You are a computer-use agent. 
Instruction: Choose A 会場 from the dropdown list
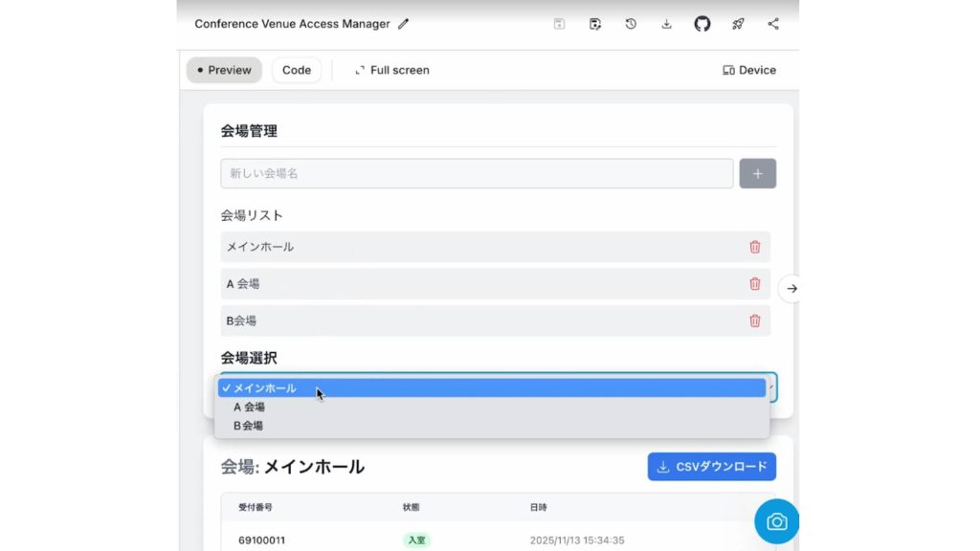(249, 408)
